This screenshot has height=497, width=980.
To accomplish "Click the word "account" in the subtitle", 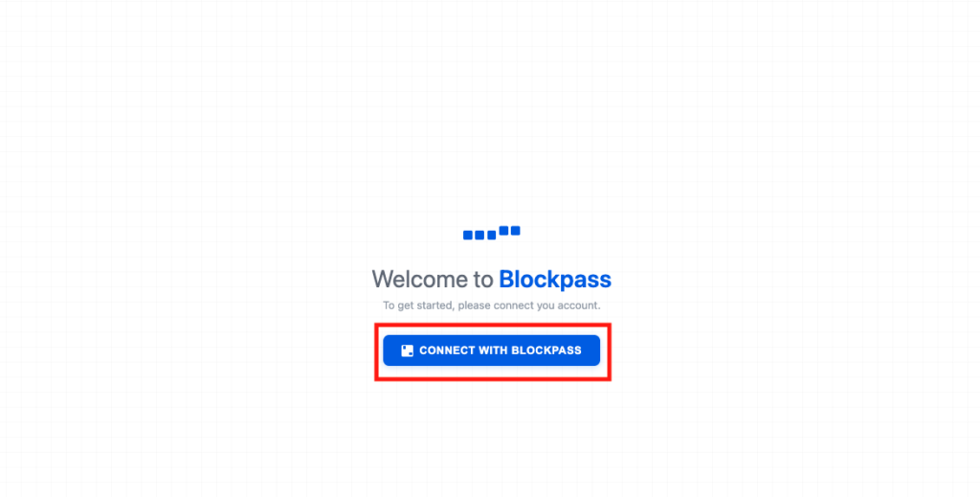I will tap(580, 305).
